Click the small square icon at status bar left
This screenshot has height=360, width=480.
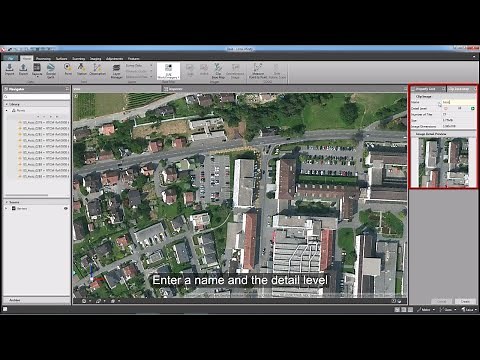[5, 309]
